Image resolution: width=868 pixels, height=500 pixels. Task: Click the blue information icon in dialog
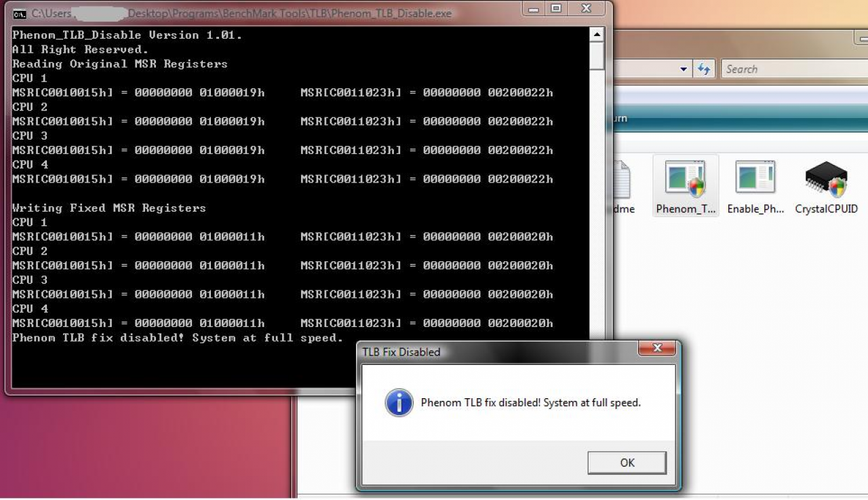[399, 403]
